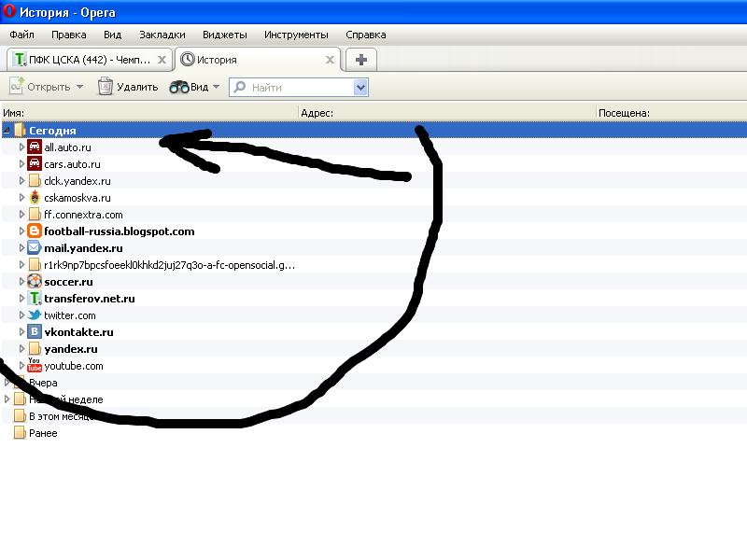Collapse the Сегодня folder
The image size is (747, 560).
pos(7,130)
